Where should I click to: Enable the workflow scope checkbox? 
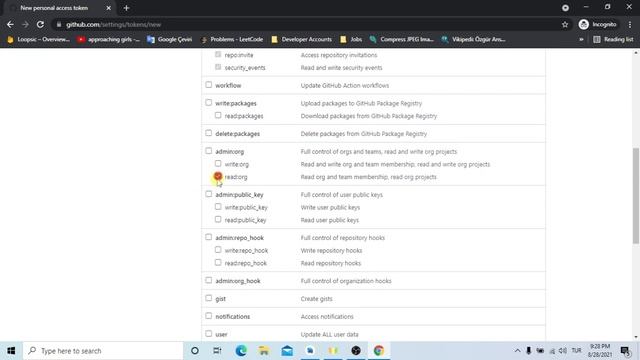[209, 85]
